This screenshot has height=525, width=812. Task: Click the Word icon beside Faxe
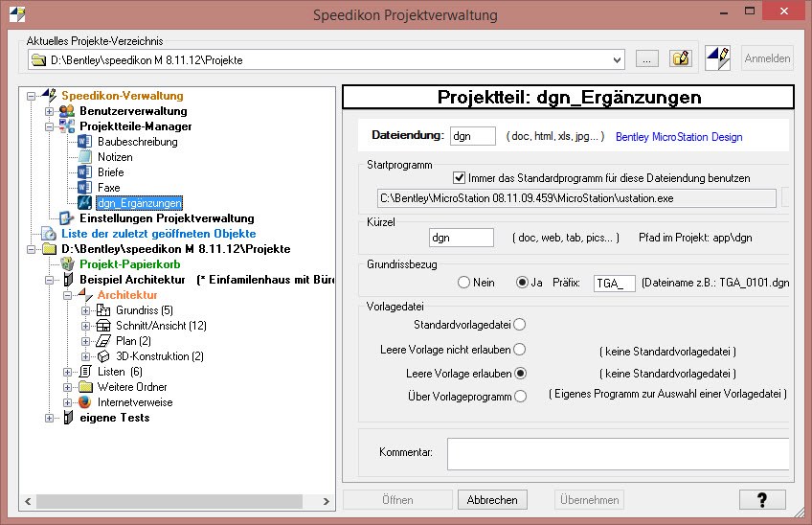(x=84, y=188)
